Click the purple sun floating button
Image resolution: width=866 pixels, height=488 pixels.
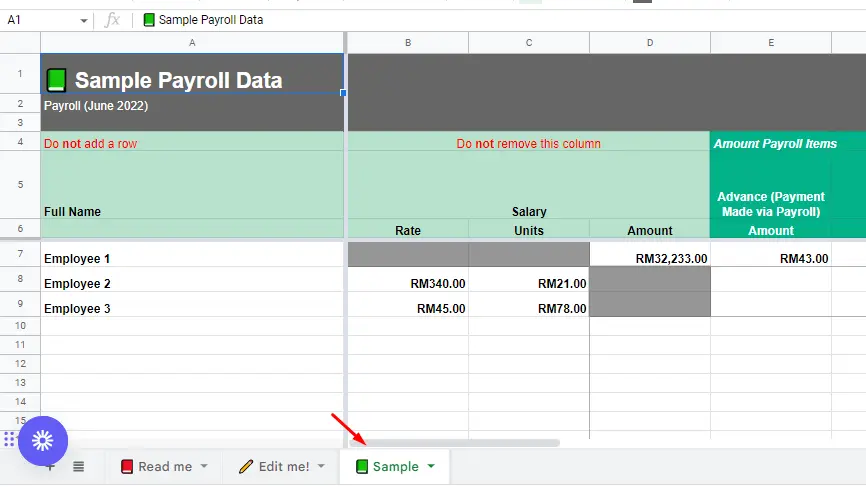coord(43,441)
